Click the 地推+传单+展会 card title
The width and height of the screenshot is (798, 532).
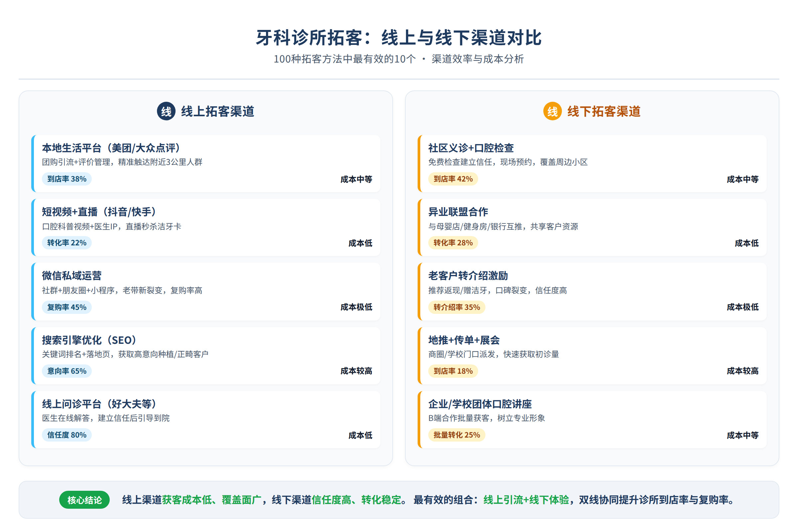[x=464, y=340]
